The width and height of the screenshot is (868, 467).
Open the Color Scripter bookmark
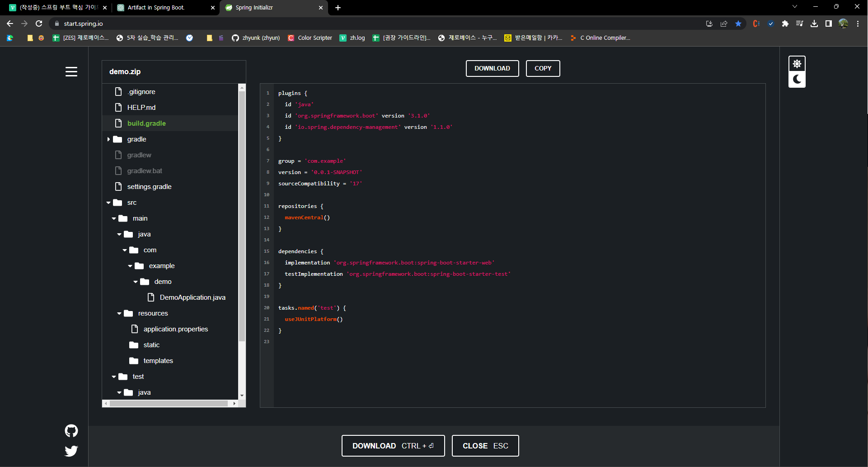tap(310, 38)
